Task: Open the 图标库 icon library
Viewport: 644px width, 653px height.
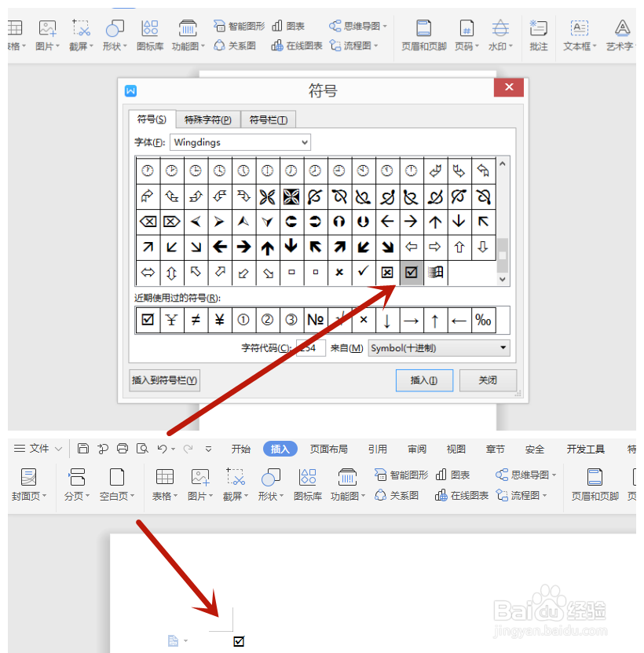Action: coord(307,484)
